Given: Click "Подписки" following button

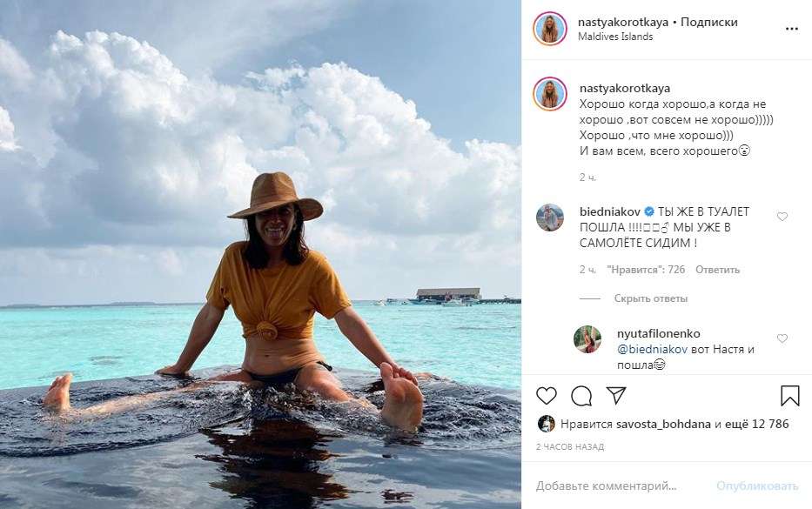Looking at the screenshot, I should 708,23.
